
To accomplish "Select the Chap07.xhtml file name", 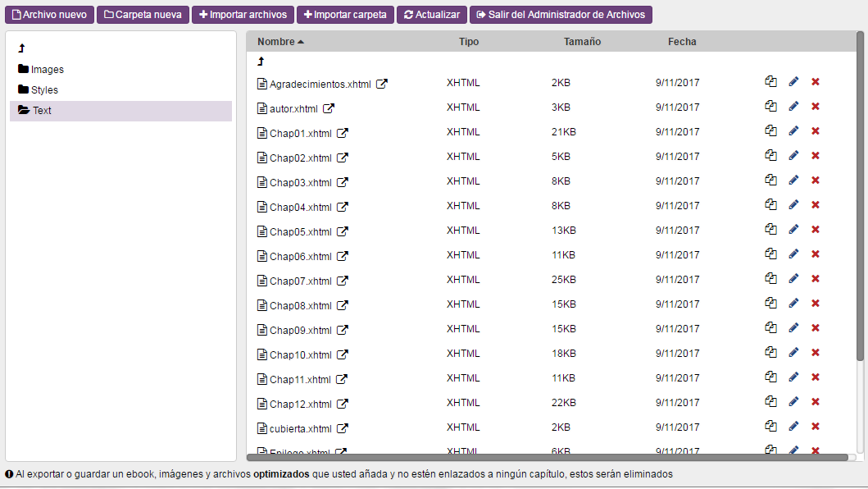I will (x=301, y=281).
